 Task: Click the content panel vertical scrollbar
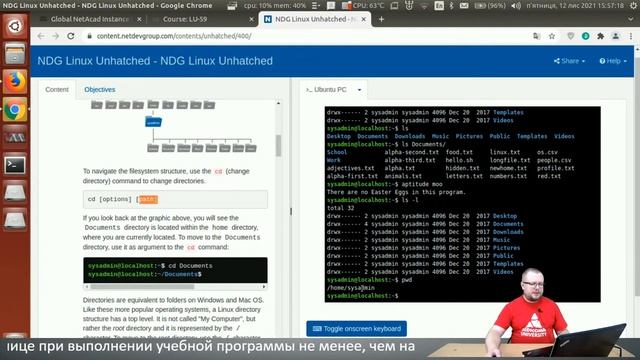click(278, 145)
